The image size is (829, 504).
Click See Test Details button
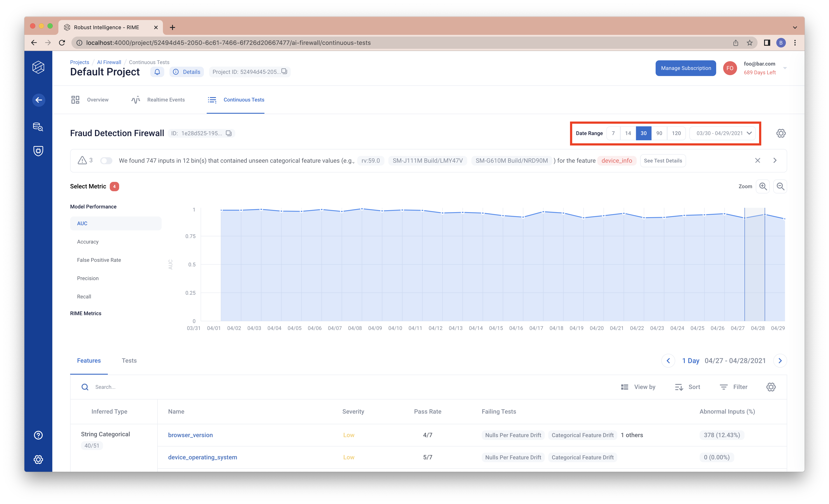[x=663, y=161]
